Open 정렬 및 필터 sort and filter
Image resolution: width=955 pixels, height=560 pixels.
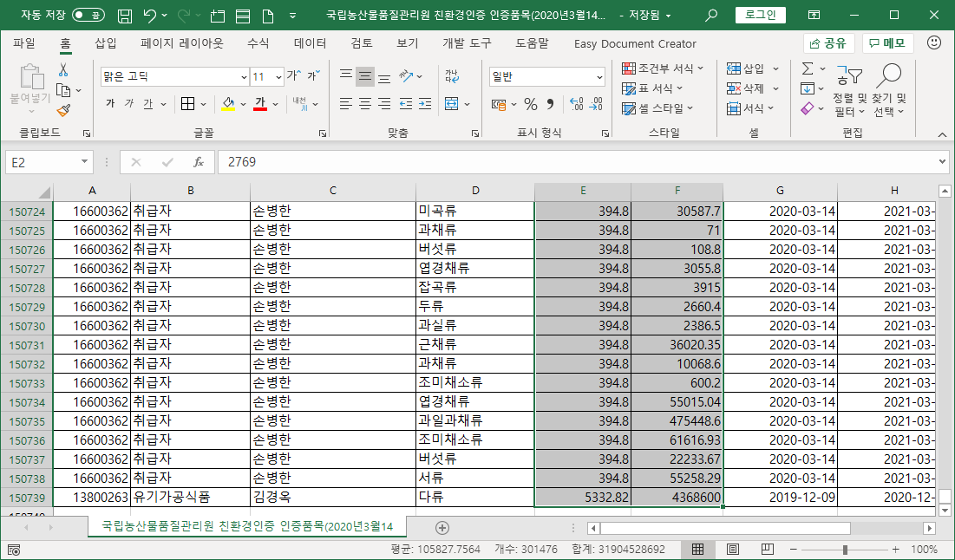click(849, 91)
